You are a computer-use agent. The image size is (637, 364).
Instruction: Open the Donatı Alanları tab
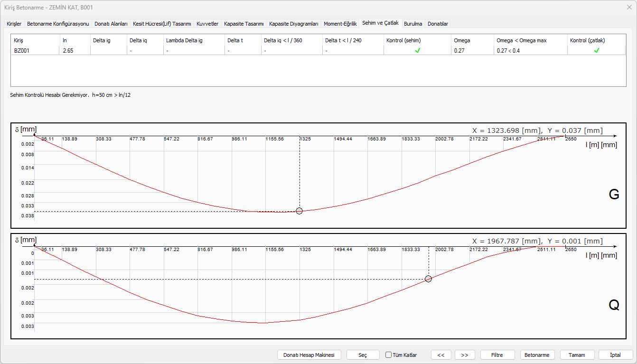coord(111,24)
